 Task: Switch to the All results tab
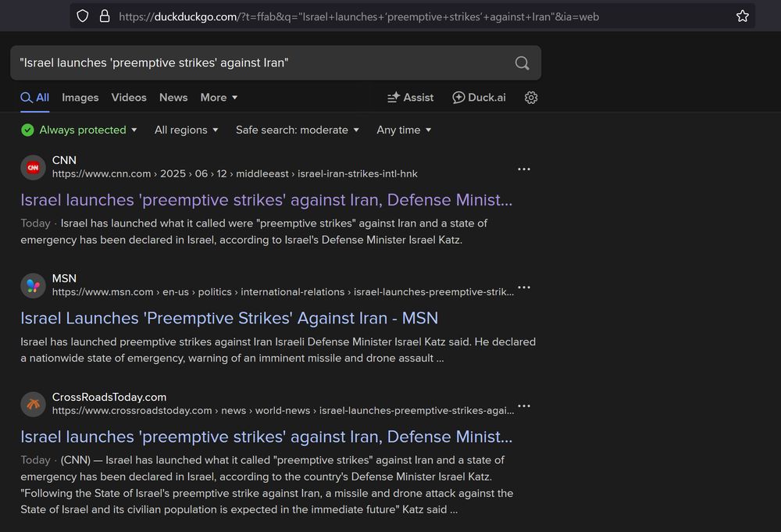point(35,98)
